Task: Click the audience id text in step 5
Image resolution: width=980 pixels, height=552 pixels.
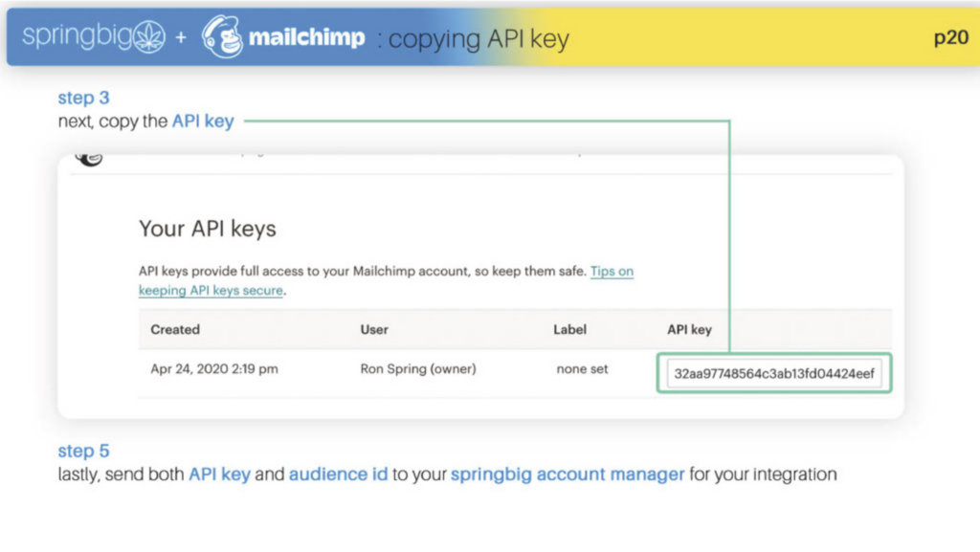Action: pos(338,474)
